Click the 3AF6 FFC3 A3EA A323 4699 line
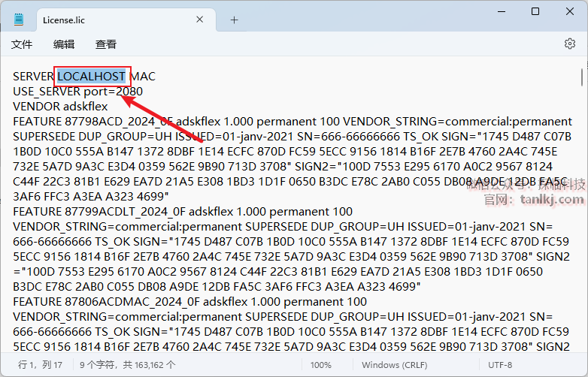The height and width of the screenshot is (377, 588). click(91, 197)
